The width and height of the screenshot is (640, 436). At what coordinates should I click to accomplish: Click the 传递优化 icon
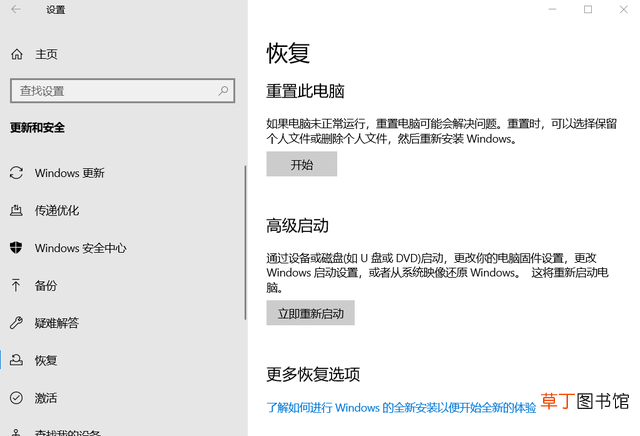[16, 210]
